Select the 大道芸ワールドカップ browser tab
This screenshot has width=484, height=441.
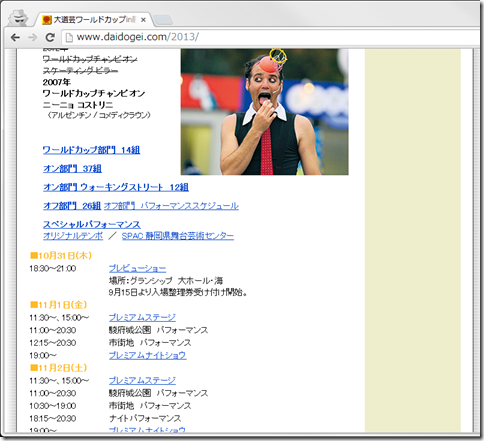(93, 20)
